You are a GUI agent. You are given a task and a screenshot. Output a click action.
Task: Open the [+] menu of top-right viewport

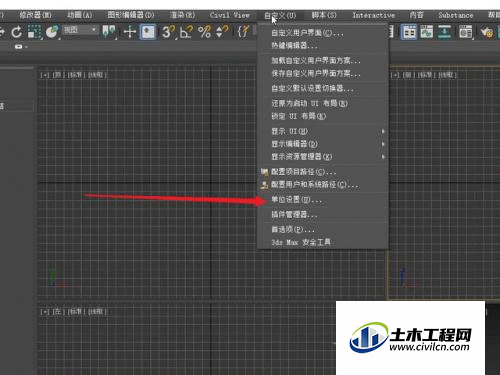(x=395, y=75)
